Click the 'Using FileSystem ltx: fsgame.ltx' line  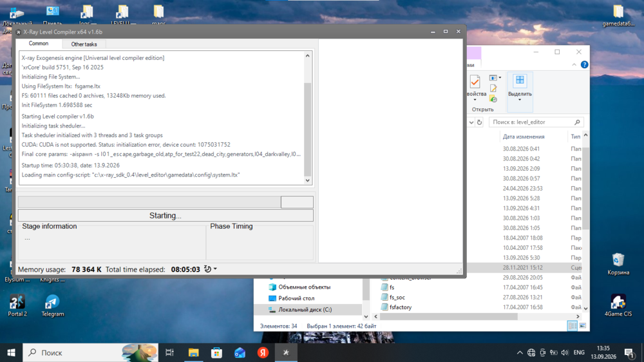click(61, 86)
